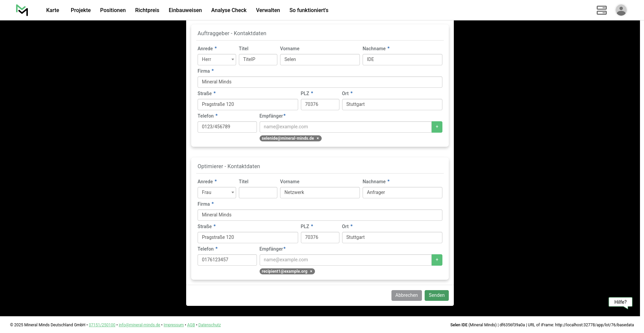
Task: Follow the Datenschutz footer link
Action: (209, 325)
